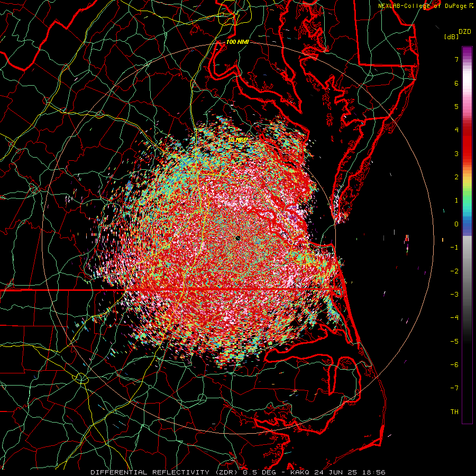The width and height of the screenshot is (476, 476).
Task: Click the 4 value on the color scale
Action: point(456,130)
